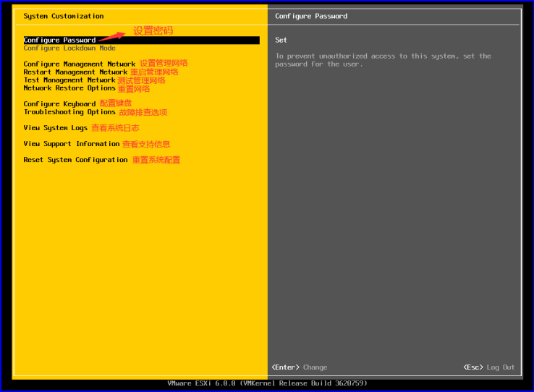This screenshot has height=392, width=534.
Task: Open Network Restore Options
Action: pos(69,88)
